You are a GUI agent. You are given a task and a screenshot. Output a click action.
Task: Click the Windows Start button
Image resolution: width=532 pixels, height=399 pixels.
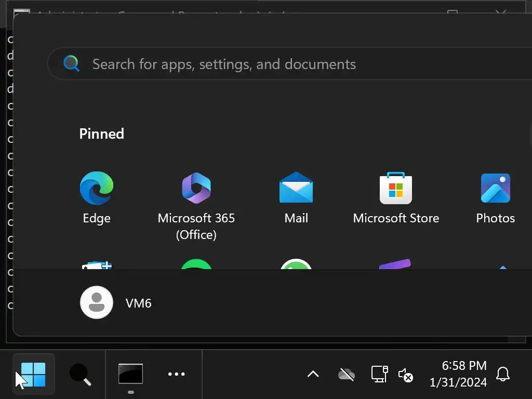pos(33,374)
